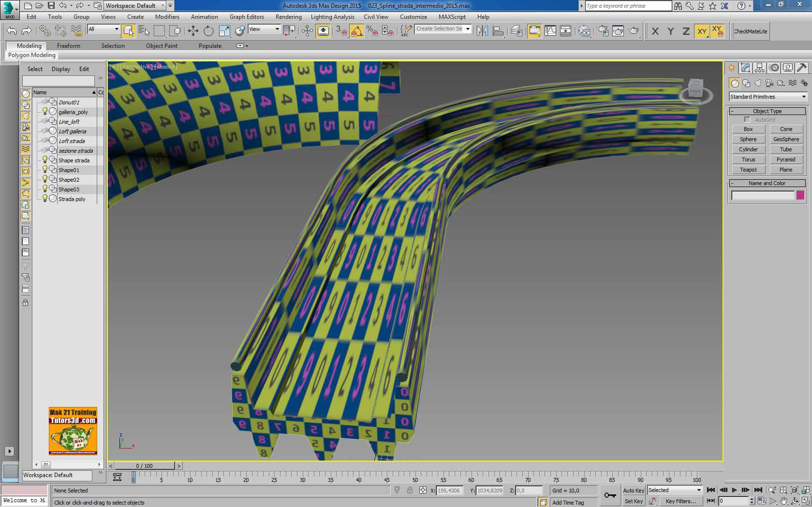Click the Unlink Selection tool
812x507 pixels.
(x=60, y=31)
